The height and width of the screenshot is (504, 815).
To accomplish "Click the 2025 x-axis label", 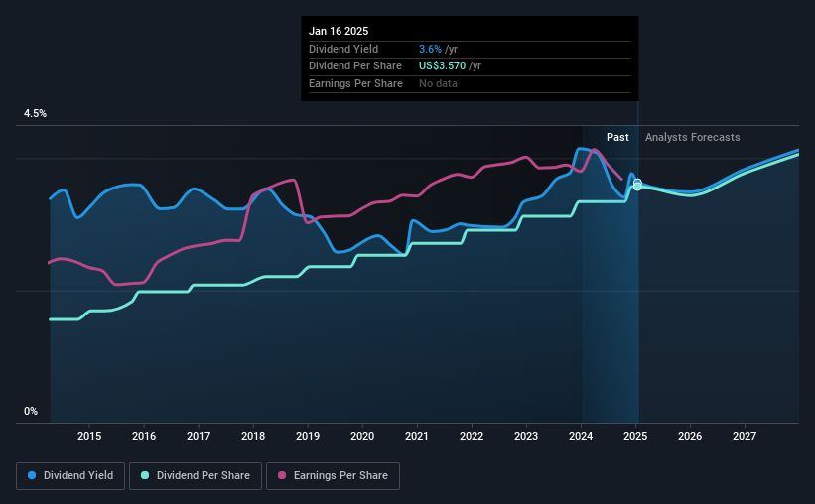I will tap(635, 436).
